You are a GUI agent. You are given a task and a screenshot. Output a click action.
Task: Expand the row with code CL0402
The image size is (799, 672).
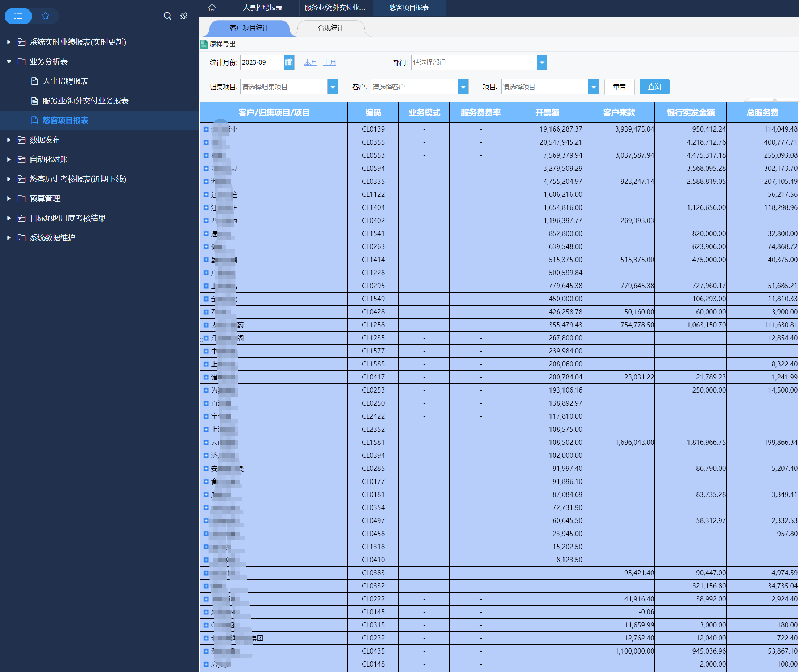206,221
